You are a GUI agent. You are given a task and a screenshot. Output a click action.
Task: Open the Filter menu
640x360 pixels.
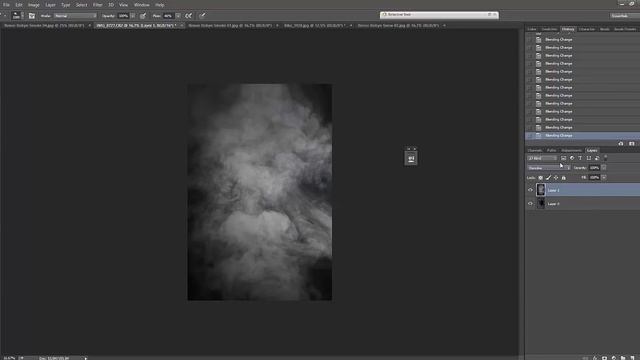(x=98, y=5)
